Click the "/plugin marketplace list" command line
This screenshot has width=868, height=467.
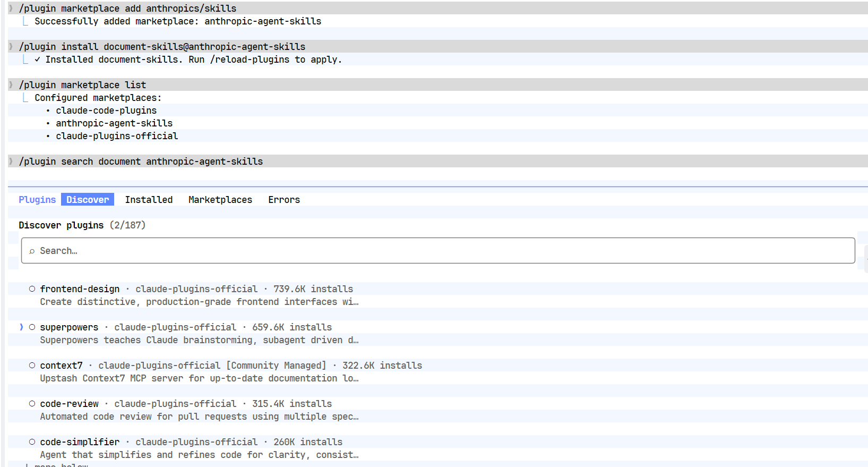tap(82, 85)
